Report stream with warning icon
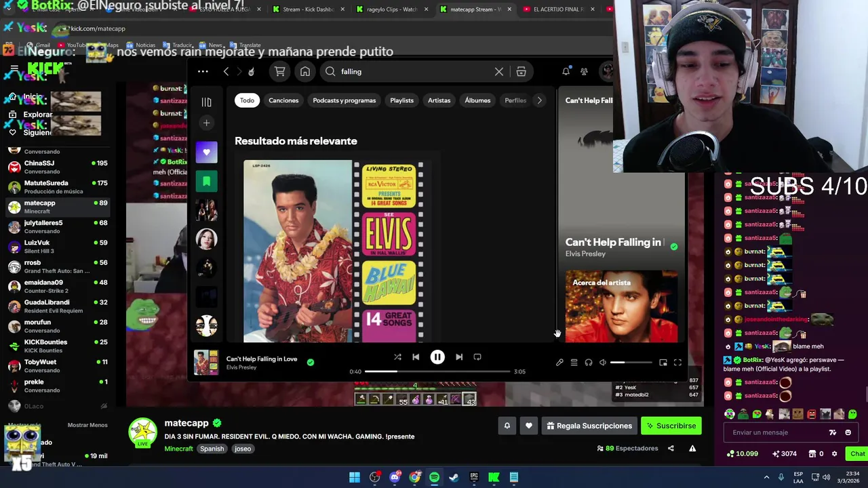868x488 pixels. pos(692,448)
